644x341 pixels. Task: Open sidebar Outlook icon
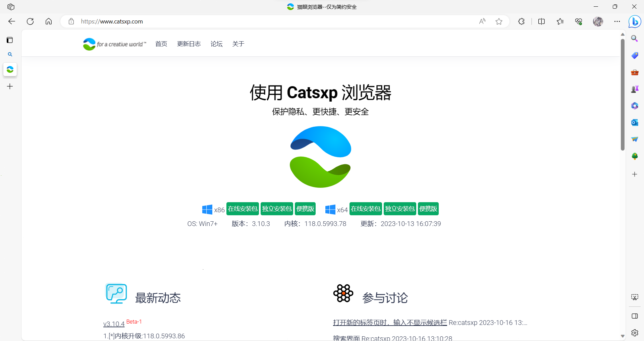[635, 122]
